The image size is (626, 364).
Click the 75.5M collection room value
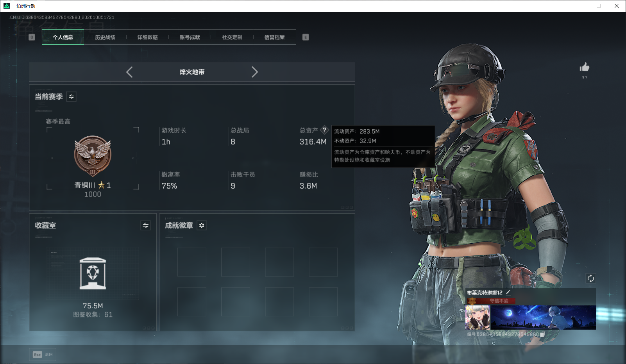click(93, 306)
